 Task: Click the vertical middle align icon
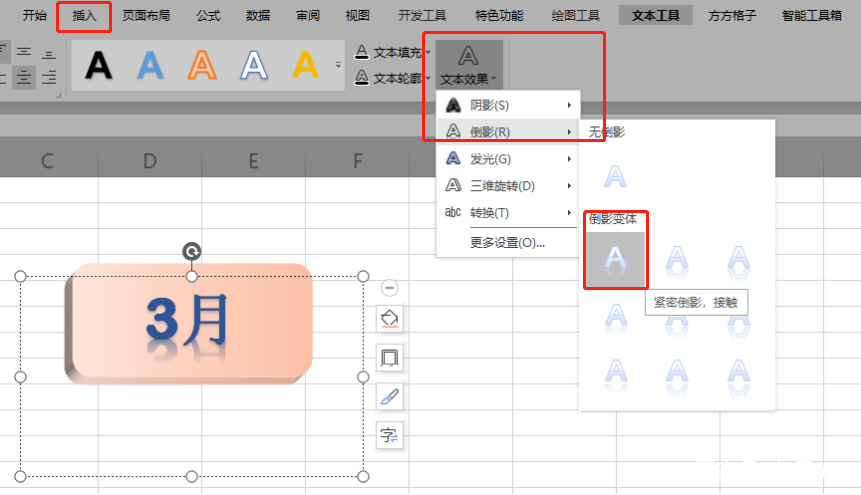tap(24, 52)
